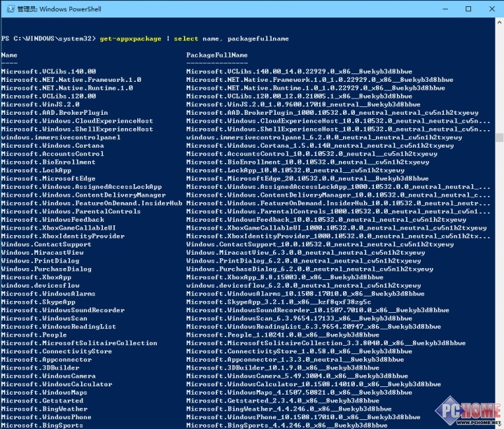This screenshot has height=429, width=504.
Task: Click Microsoft.BingSports name entry
Action: pyautogui.click(x=42, y=426)
